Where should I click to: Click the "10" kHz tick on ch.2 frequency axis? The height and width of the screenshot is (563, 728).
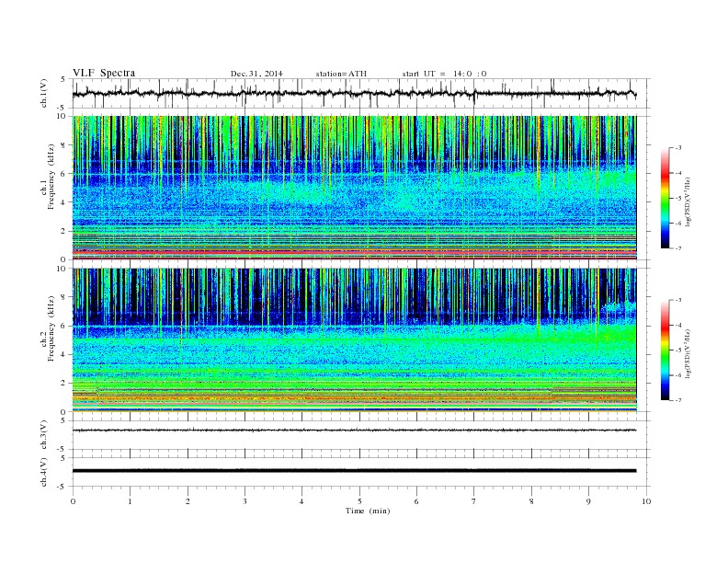tap(62, 269)
